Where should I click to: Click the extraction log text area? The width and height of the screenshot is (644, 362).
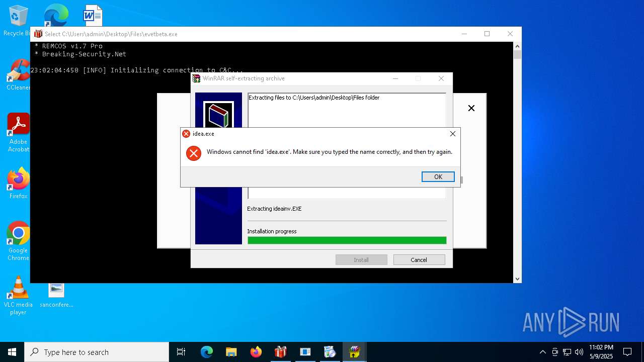pyautogui.click(x=347, y=110)
